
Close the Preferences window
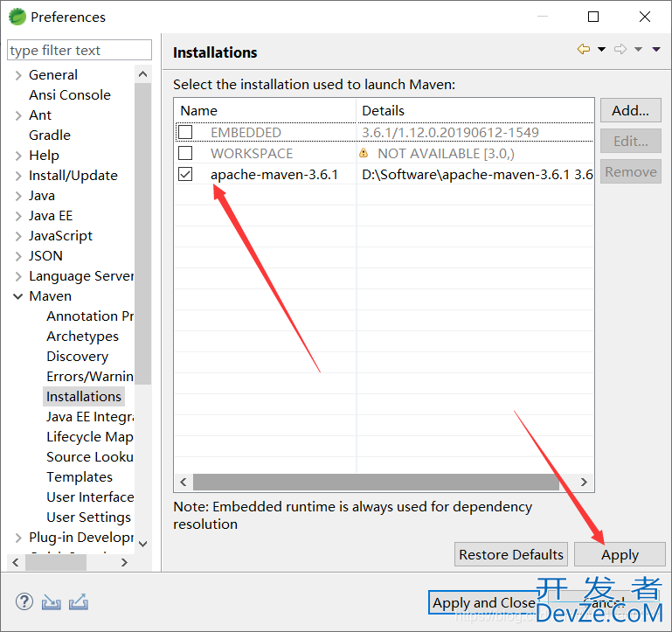click(645, 17)
